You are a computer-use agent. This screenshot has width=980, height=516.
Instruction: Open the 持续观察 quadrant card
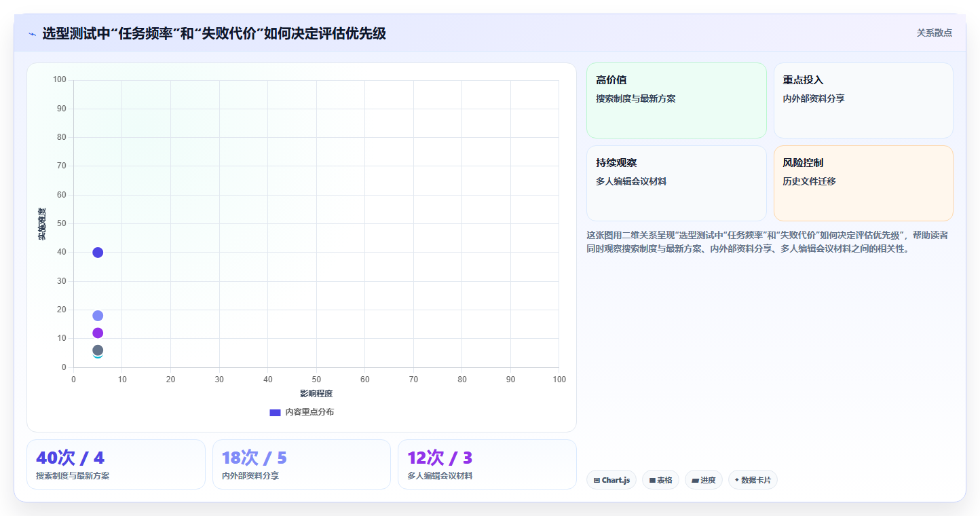coord(676,183)
